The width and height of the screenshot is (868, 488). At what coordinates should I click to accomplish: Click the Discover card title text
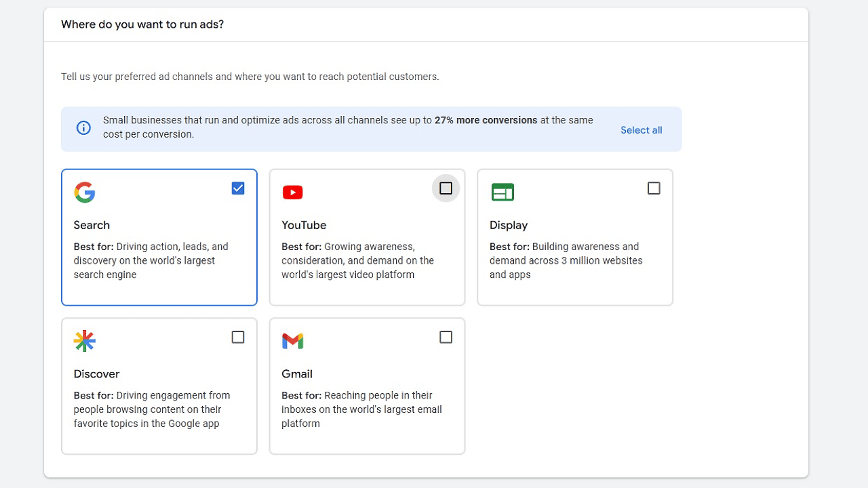[x=96, y=374]
